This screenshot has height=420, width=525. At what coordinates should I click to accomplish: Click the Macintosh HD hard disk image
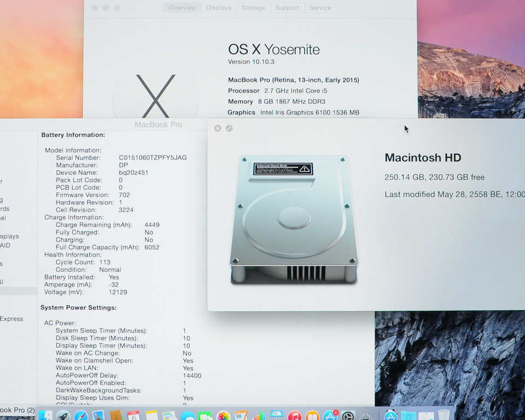294,220
